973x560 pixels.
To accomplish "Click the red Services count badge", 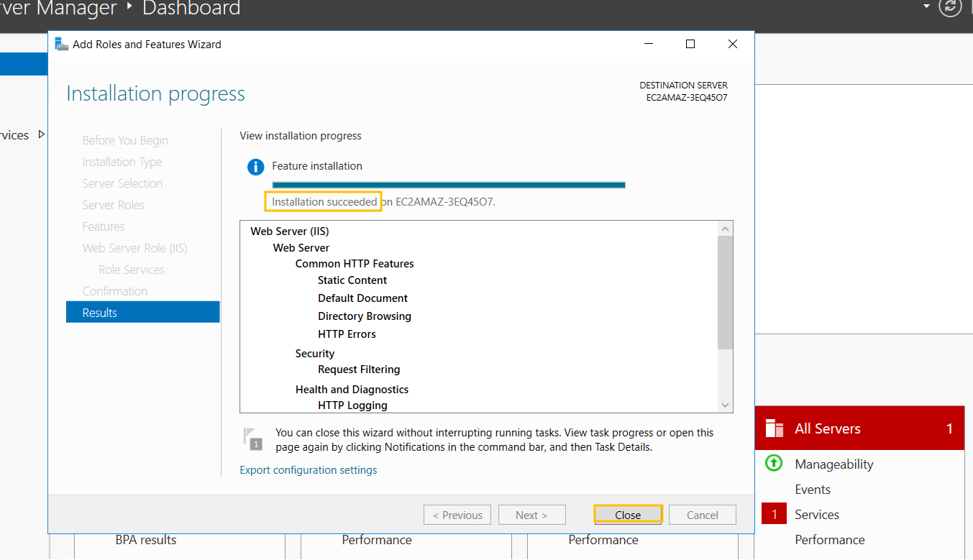I will [774, 514].
